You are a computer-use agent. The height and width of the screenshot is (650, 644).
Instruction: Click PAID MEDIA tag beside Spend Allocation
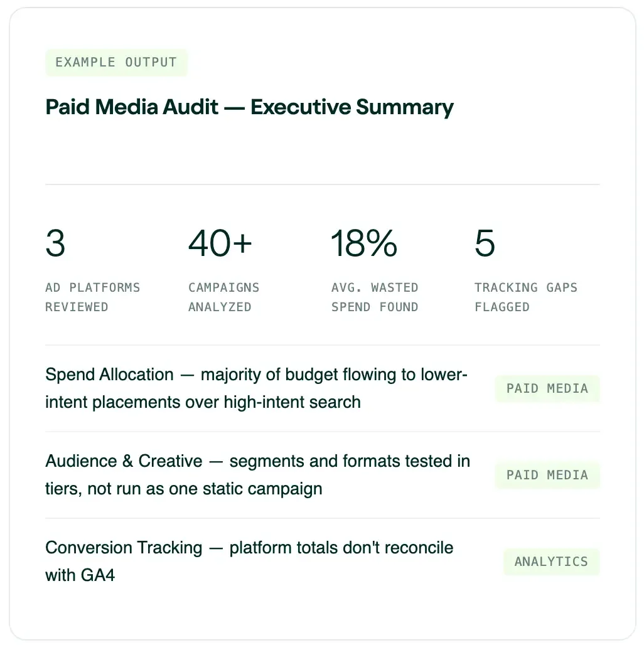click(547, 389)
